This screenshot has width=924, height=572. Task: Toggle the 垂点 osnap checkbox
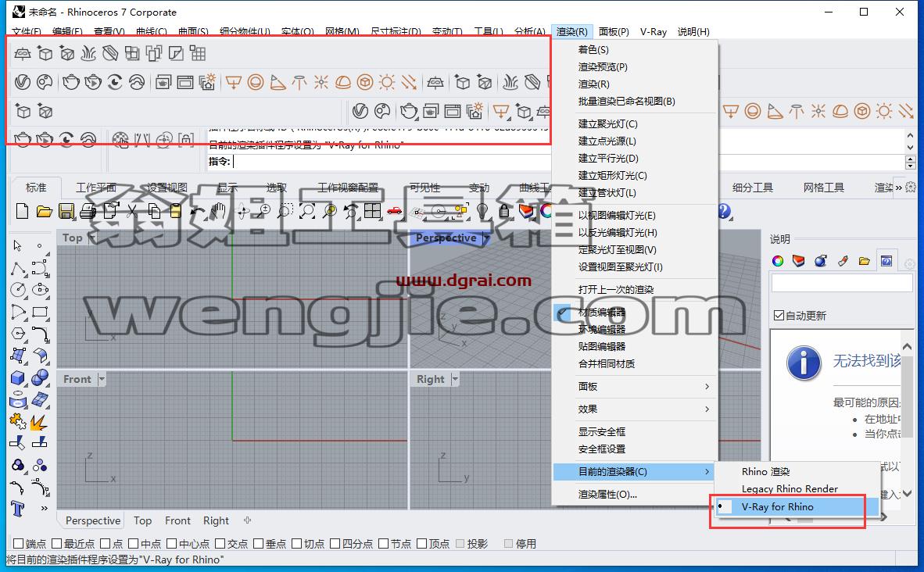[258, 544]
